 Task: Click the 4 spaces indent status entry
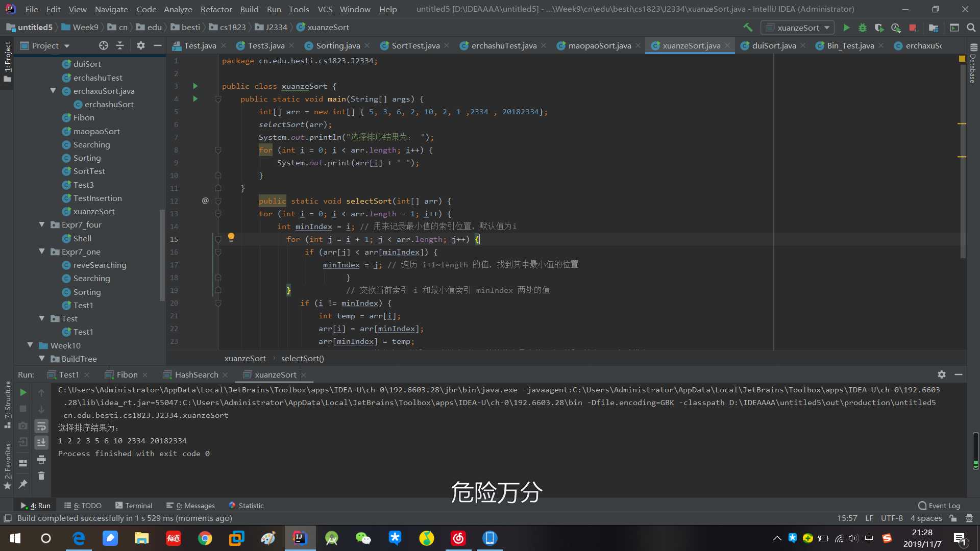pos(926,518)
